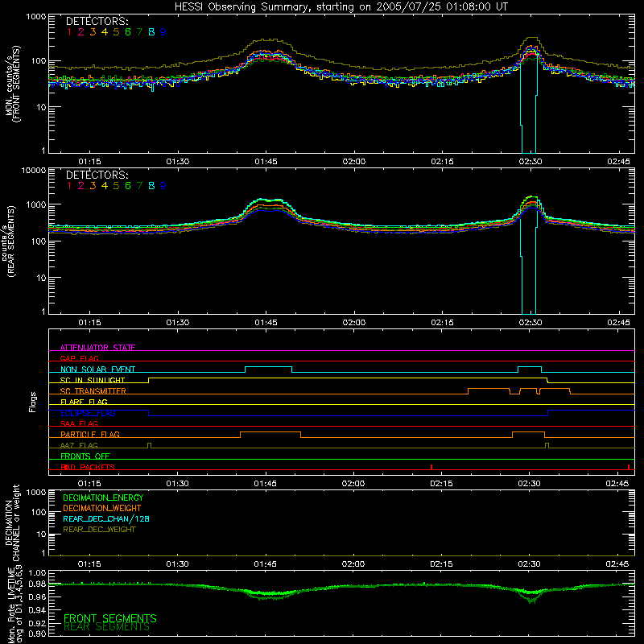Viewport: 644px width, 644px height.
Task: Click the 02:45 time label under decimation panel
Action: click(x=617, y=564)
